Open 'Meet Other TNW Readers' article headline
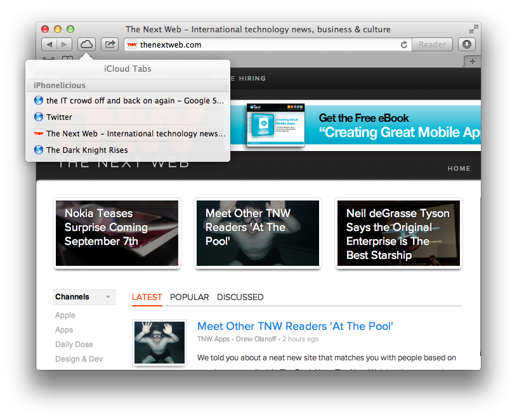This screenshot has height=420, width=517. 295,326
